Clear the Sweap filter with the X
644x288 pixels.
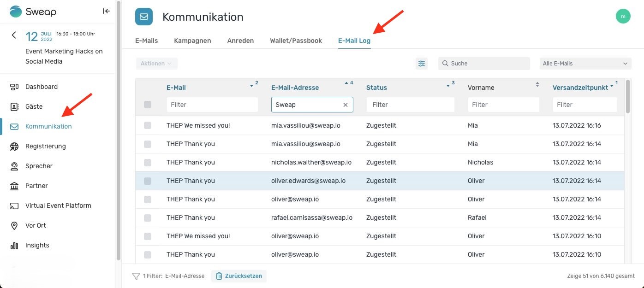[x=346, y=105]
